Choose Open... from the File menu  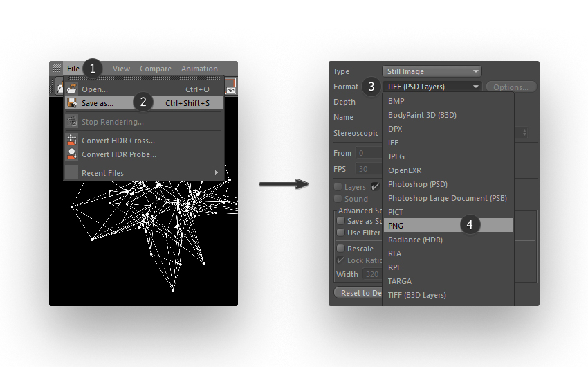tap(144, 89)
